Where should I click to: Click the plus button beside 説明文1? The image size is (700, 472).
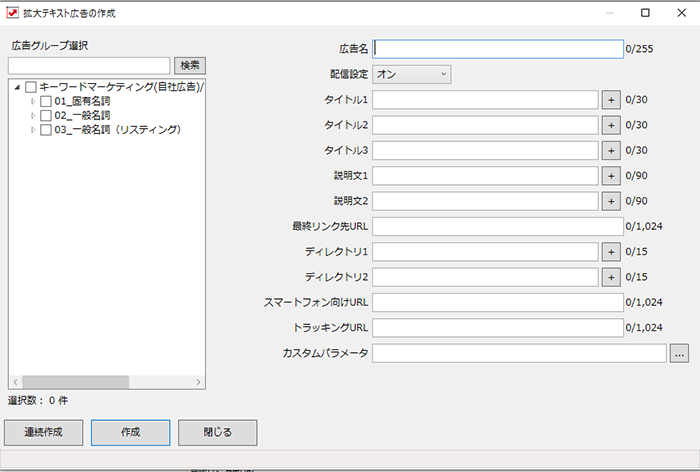tap(611, 176)
